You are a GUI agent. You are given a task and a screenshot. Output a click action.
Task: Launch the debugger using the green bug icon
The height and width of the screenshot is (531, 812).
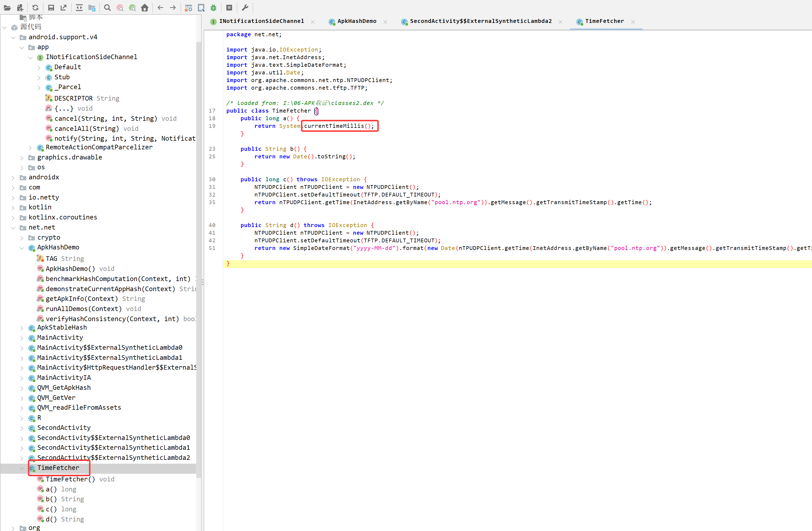tap(214, 8)
